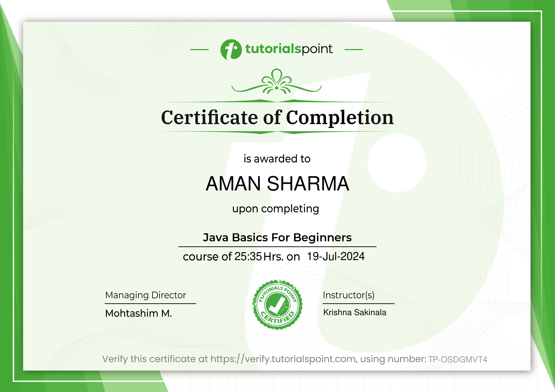Viewport: 555px width, 392px height.
Task: Click the Managing Director label
Action: (x=146, y=295)
